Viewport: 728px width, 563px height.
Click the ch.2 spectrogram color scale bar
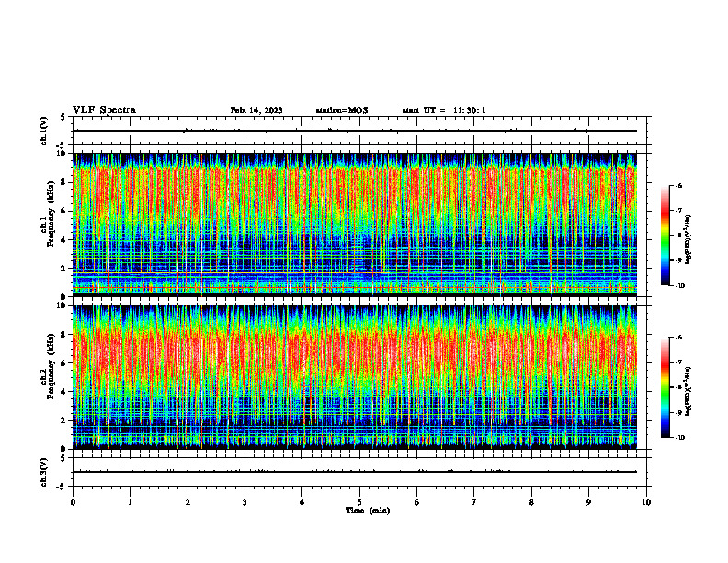pyautogui.click(x=665, y=387)
